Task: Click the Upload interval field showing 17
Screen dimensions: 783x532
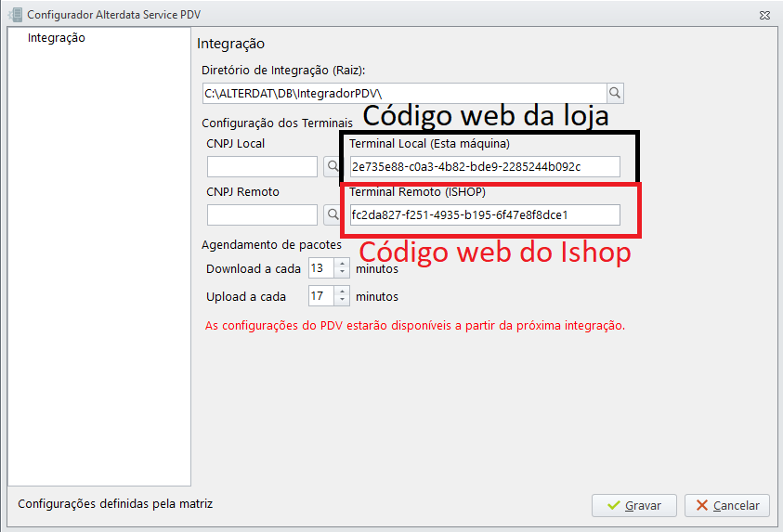Action: 321,296
